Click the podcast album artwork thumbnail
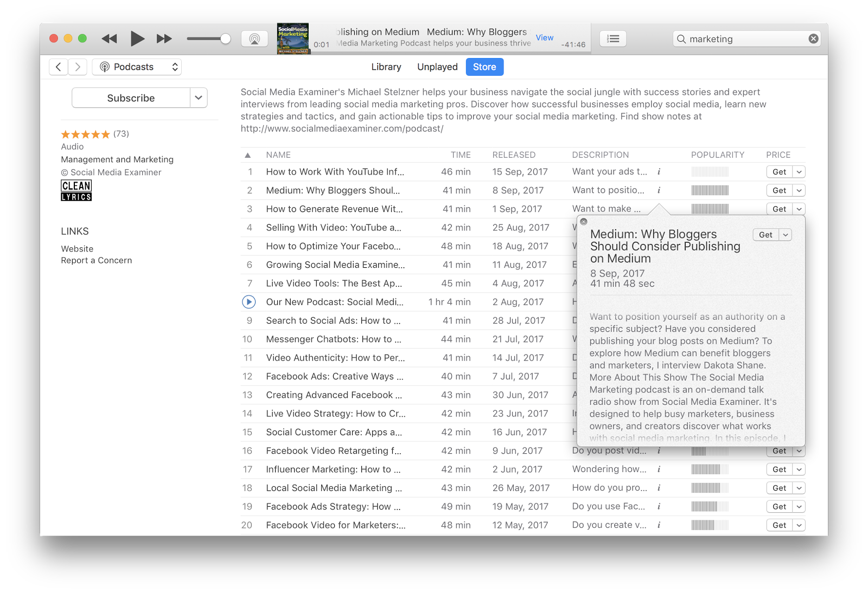The width and height of the screenshot is (868, 593). 293,38
